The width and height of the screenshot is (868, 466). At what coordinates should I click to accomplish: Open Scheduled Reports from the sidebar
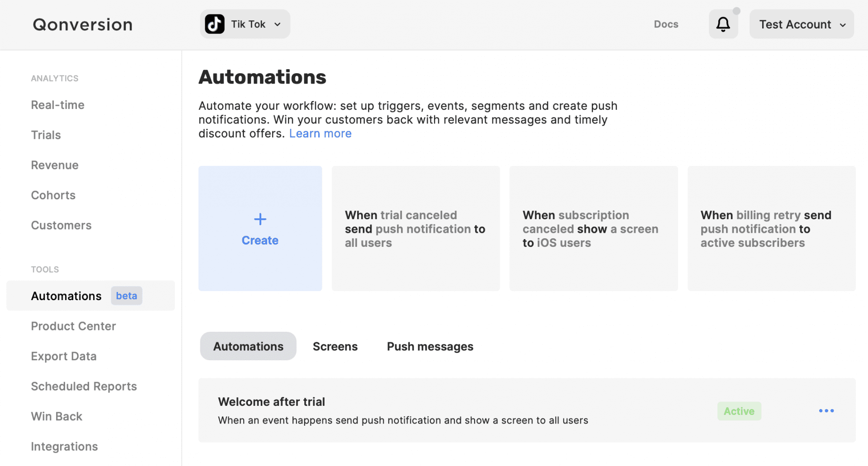(84, 386)
